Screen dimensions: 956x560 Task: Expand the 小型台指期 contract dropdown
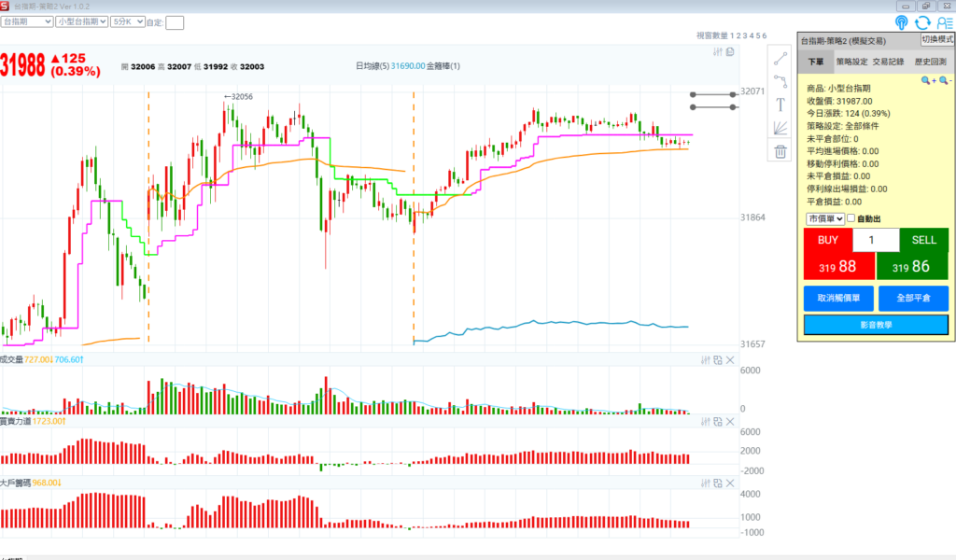click(x=80, y=21)
